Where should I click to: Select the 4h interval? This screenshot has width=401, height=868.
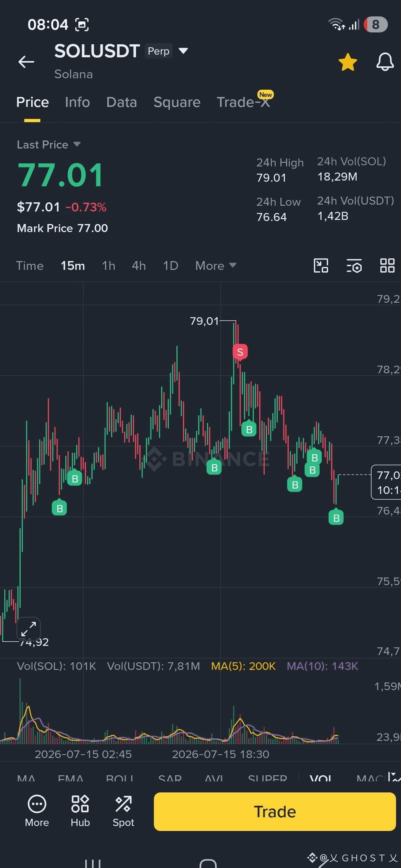click(x=139, y=266)
